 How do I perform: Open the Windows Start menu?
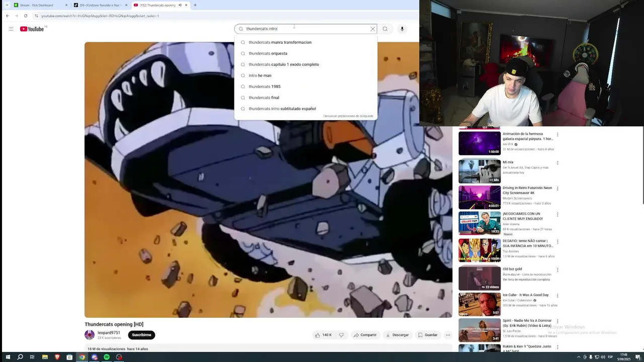tap(8, 357)
